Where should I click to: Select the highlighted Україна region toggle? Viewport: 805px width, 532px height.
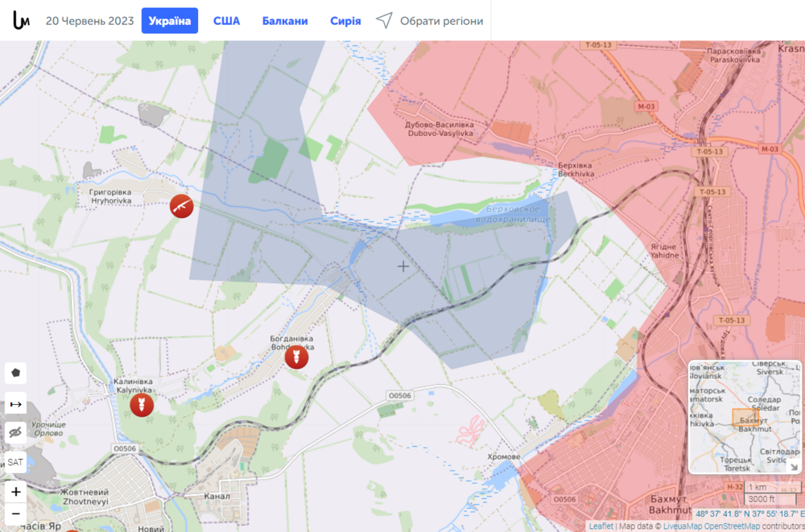pos(169,20)
